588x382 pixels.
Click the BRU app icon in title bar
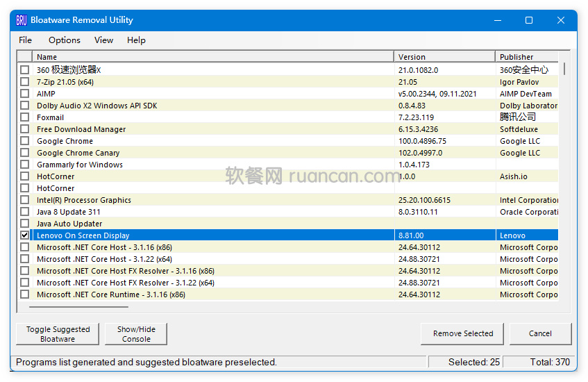pyautogui.click(x=22, y=20)
